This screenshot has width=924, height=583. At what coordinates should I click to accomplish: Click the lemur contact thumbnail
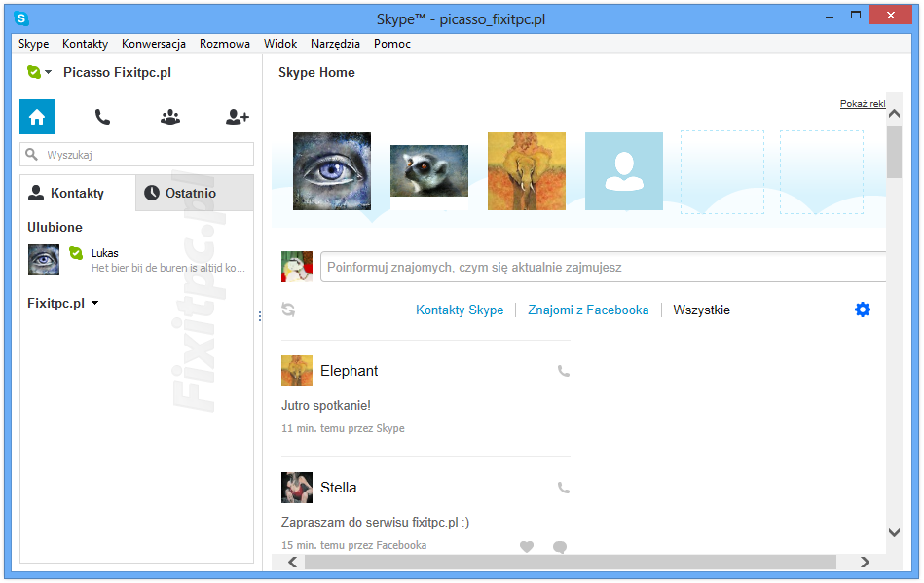coord(429,170)
